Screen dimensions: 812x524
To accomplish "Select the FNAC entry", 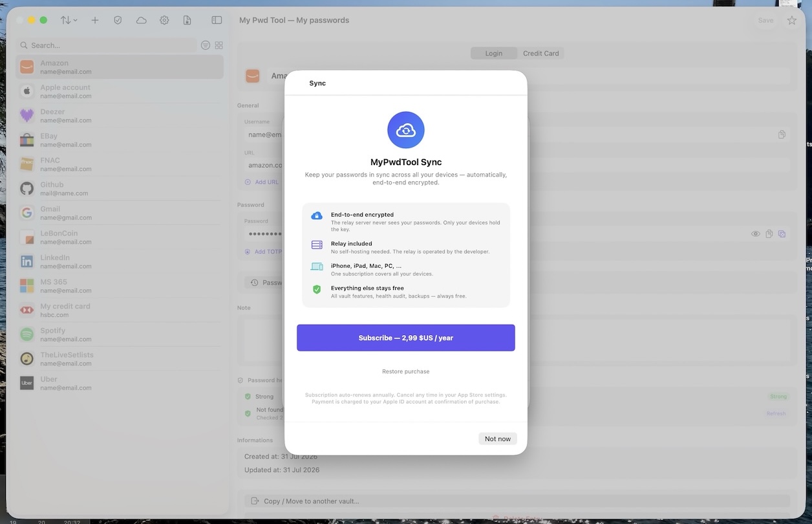I will coord(120,164).
